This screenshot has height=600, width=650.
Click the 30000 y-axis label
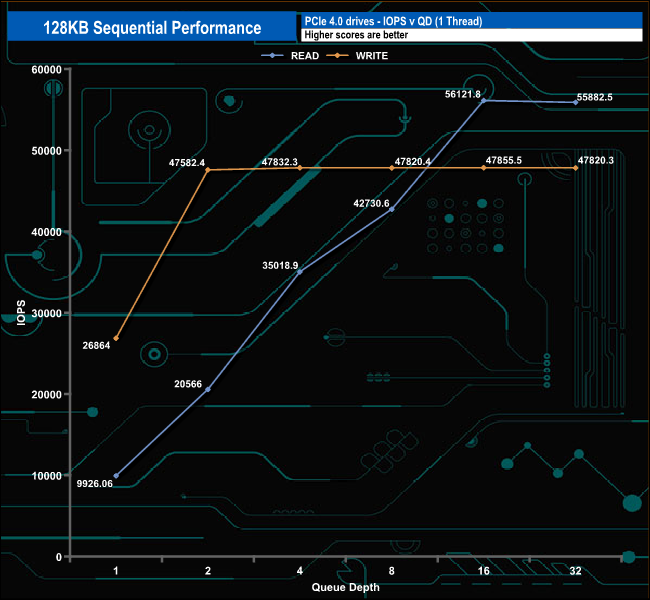[46, 313]
